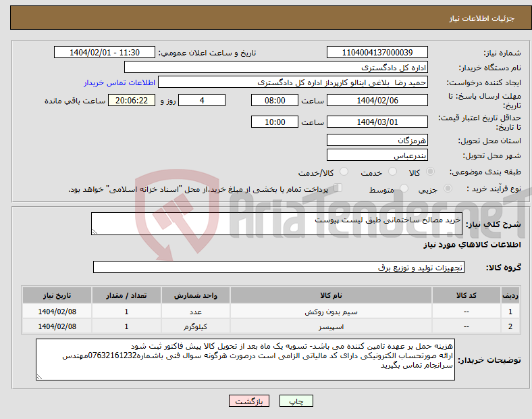Click need date in اسپیسر row
This screenshot has width=532, height=419.
pyautogui.click(x=57, y=326)
